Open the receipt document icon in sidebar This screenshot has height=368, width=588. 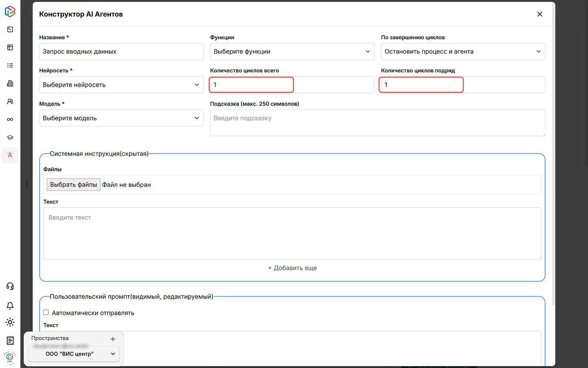(x=10, y=341)
